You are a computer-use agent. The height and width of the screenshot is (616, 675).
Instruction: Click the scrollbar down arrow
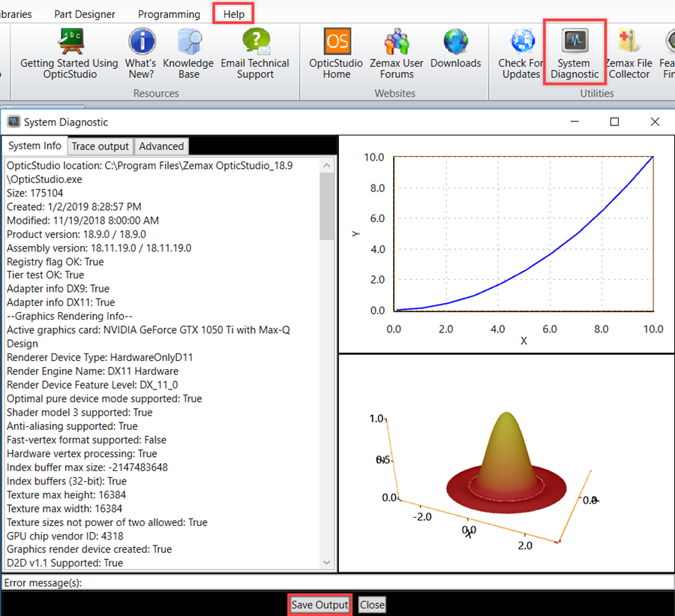point(327,562)
